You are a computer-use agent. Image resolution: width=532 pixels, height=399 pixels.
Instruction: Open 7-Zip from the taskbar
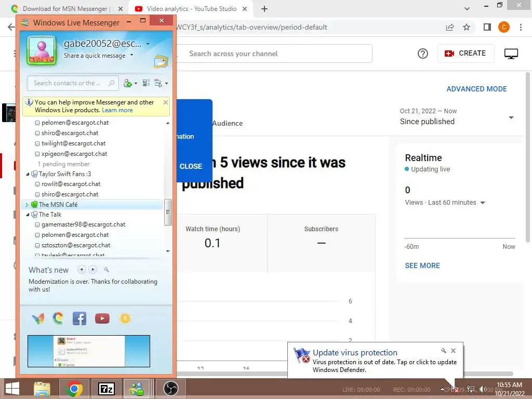106,389
